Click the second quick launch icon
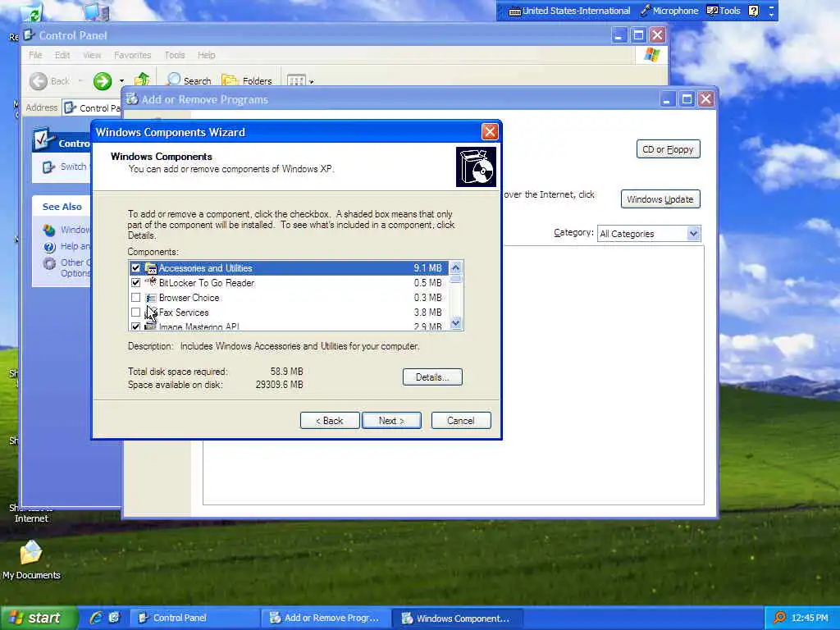Viewport: 840px width, 630px height. (114, 618)
